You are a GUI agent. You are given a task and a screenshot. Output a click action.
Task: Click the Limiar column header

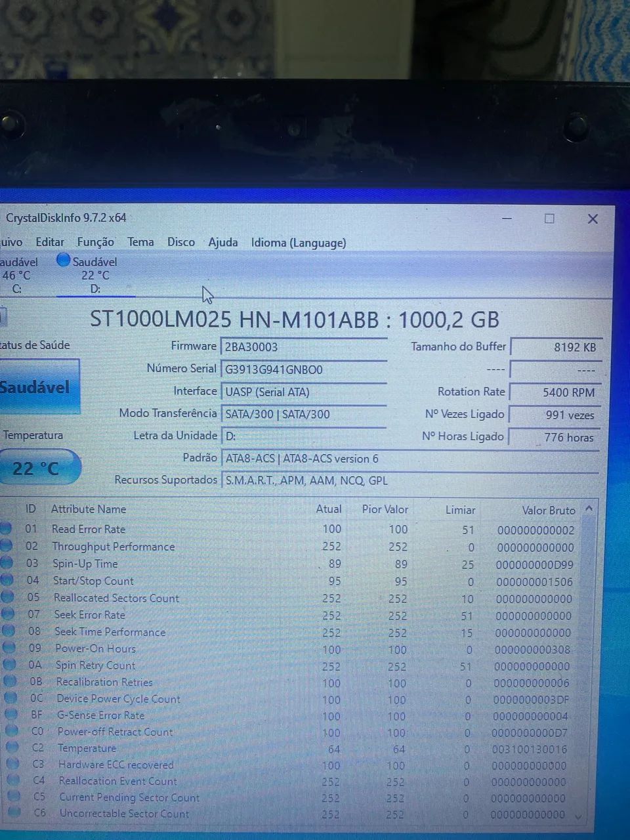pyautogui.click(x=461, y=510)
